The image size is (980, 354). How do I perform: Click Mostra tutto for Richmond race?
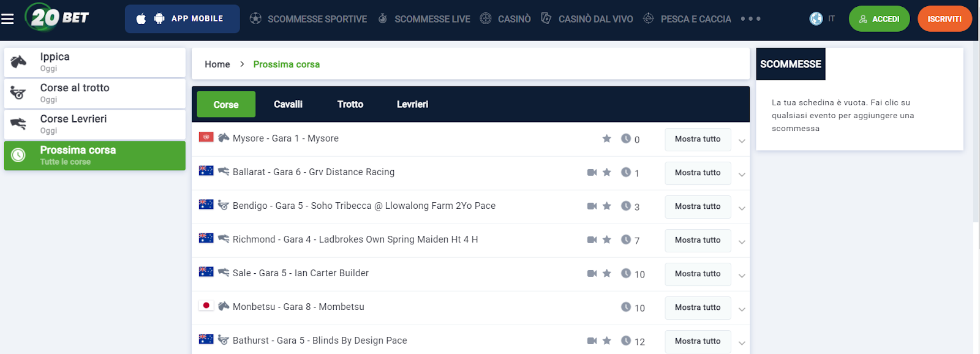tap(698, 240)
